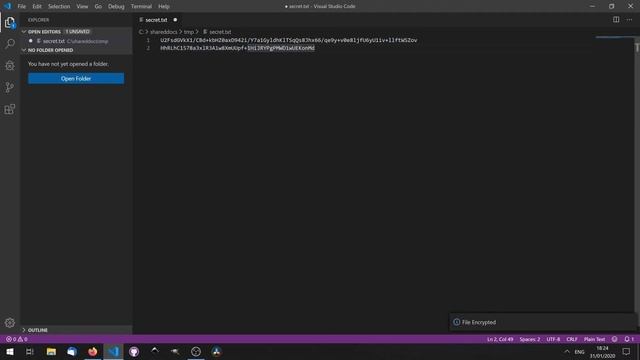Open the editor More Actions ellipsis

pos(629,20)
